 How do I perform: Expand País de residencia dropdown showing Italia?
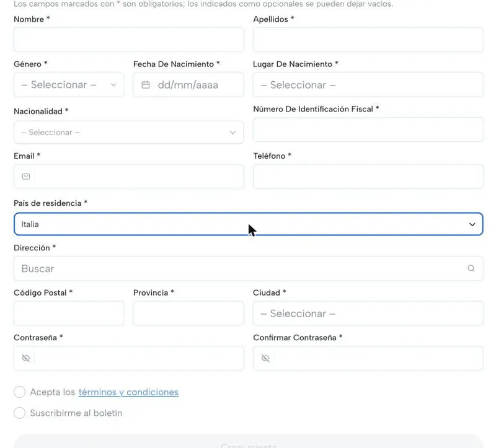click(x=249, y=224)
